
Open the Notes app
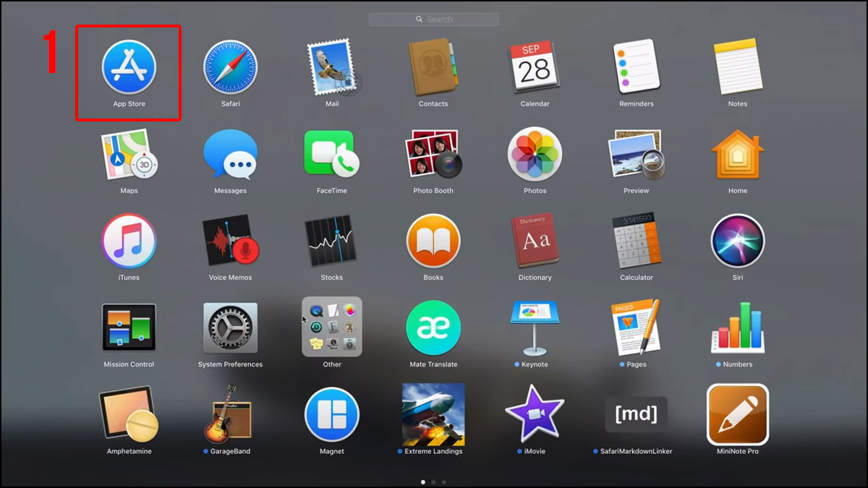click(x=738, y=67)
